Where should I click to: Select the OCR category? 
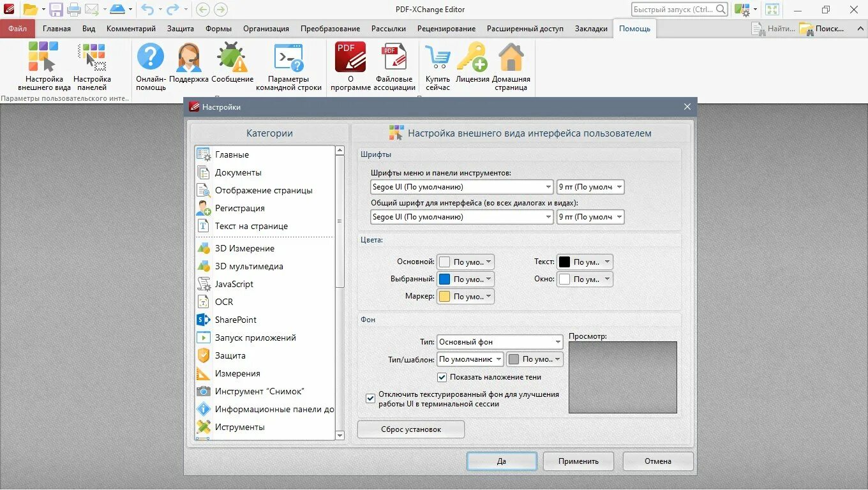264,302
